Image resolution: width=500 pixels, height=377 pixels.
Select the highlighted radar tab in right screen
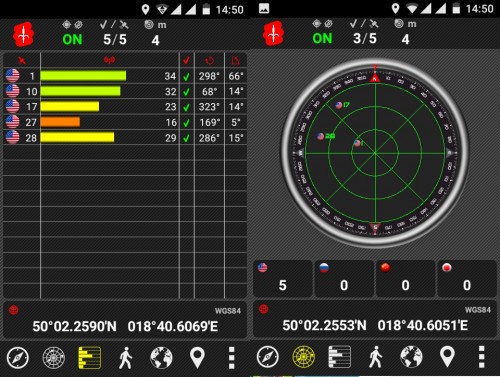[304, 357]
